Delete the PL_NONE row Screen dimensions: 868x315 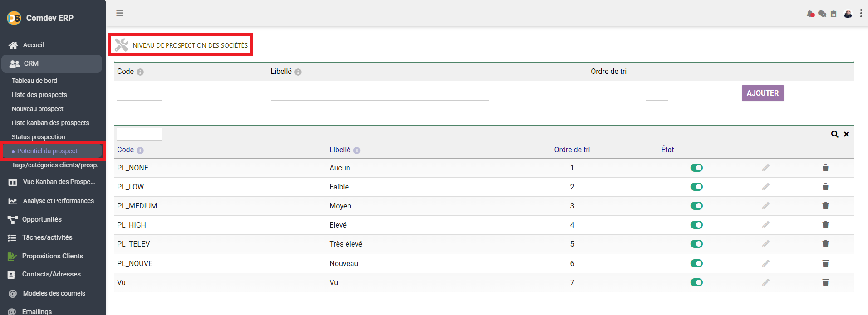825,168
